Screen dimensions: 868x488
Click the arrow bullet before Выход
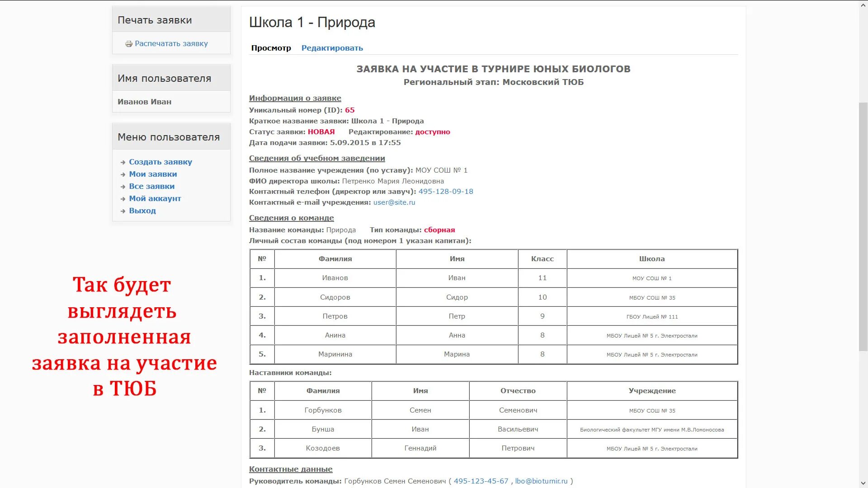pos(123,211)
